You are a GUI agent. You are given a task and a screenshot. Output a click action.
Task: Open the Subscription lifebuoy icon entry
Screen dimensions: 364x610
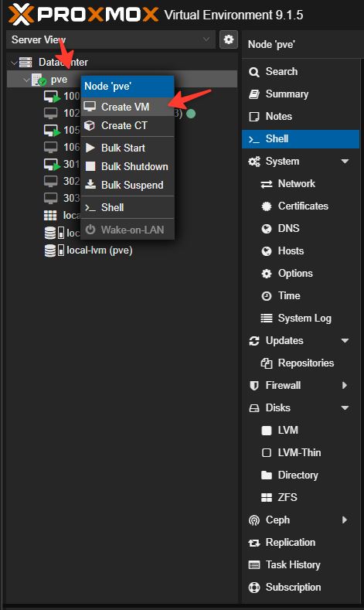pyautogui.click(x=254, y=588)
